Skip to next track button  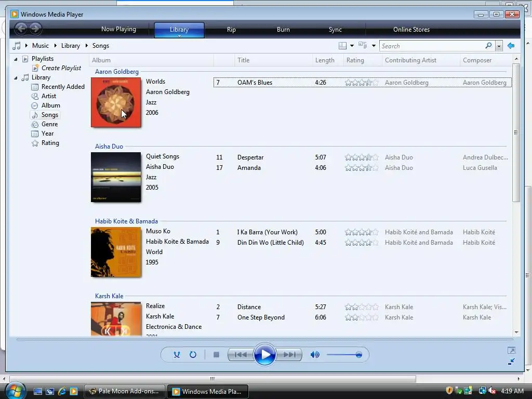click(x=289, y=354)
